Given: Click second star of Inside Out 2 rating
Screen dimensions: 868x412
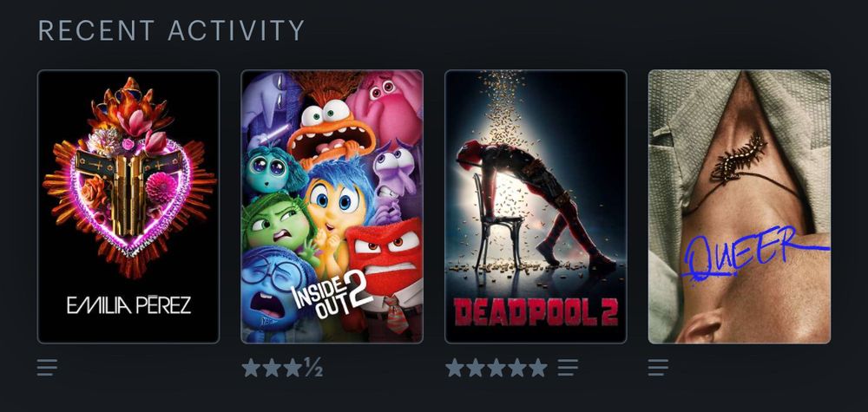Looking at the screenshot, I should (x=272, y=368).
